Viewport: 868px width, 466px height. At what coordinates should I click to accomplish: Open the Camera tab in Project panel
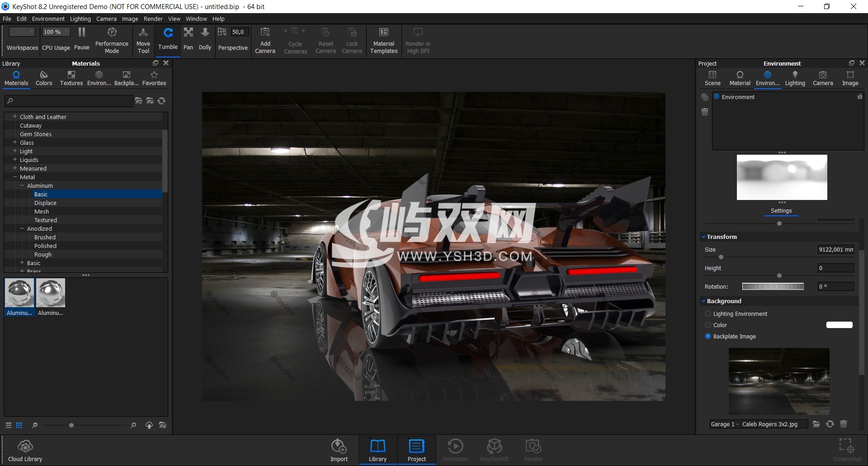point(823,78)
